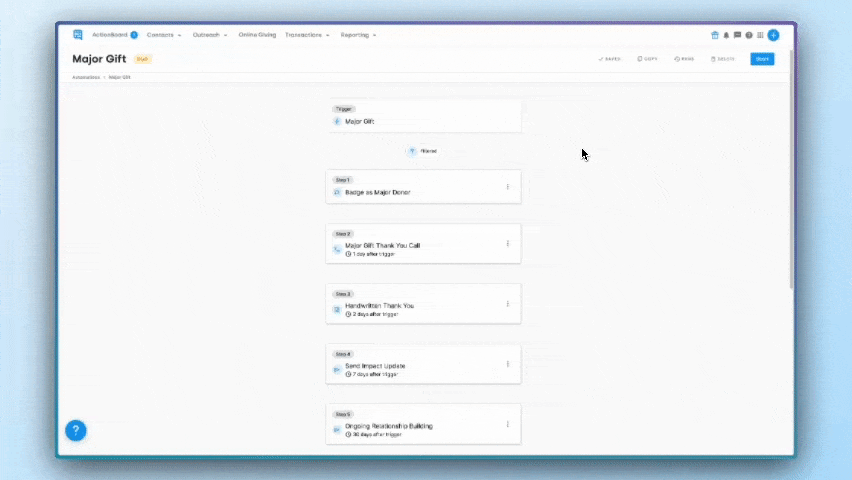This screenshot has height=480, width=852.
Task: Expand the Contacts dropdown menu
Action: click(164, 35)
